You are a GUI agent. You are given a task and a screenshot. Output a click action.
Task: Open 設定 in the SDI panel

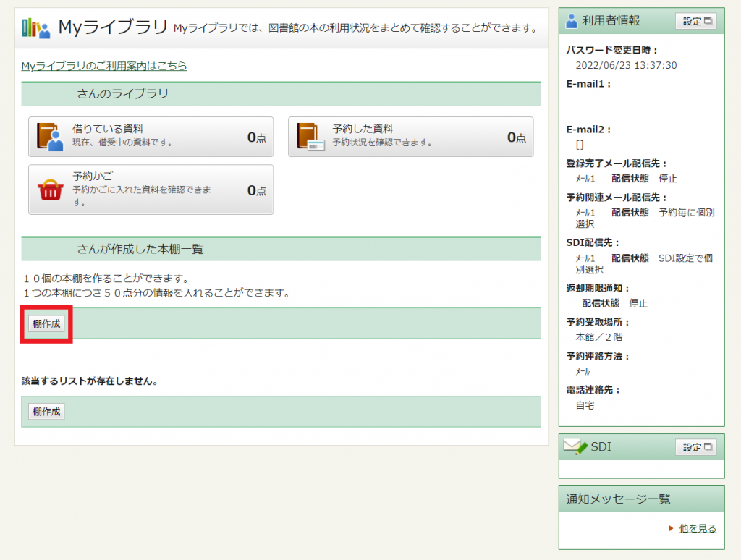695,447
